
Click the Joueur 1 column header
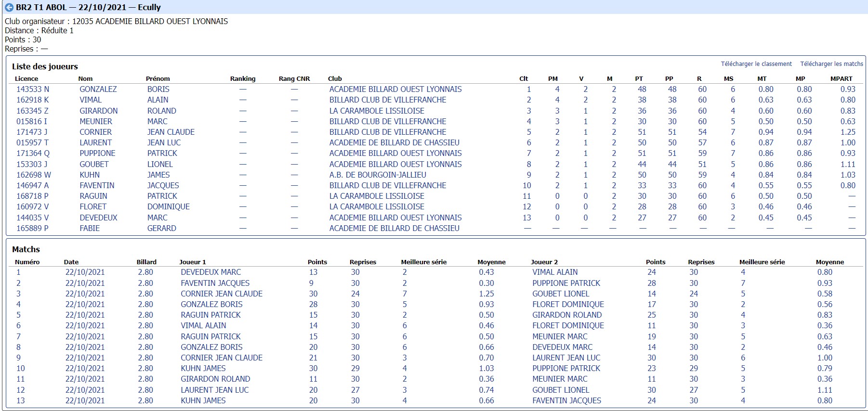click(192, 262)
